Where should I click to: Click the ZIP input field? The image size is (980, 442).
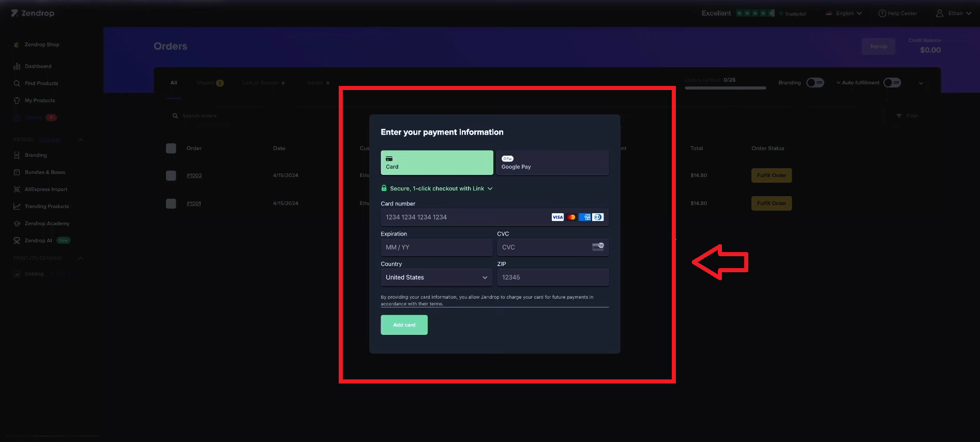click(x=553, y=277)
